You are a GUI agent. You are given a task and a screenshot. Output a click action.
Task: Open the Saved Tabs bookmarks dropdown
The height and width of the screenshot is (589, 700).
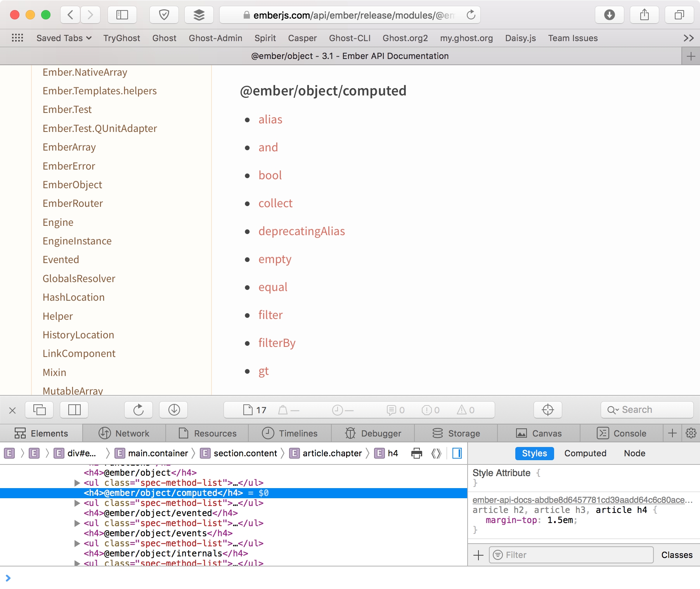point(64,38)
